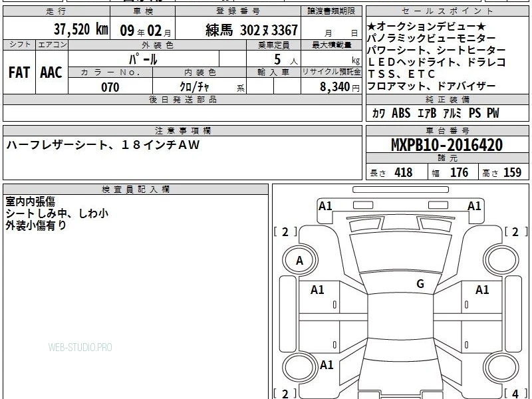Screen dimensions: 532x399
Task: Click the 乗車定員 header label
Action: click(x=274, y=45)
